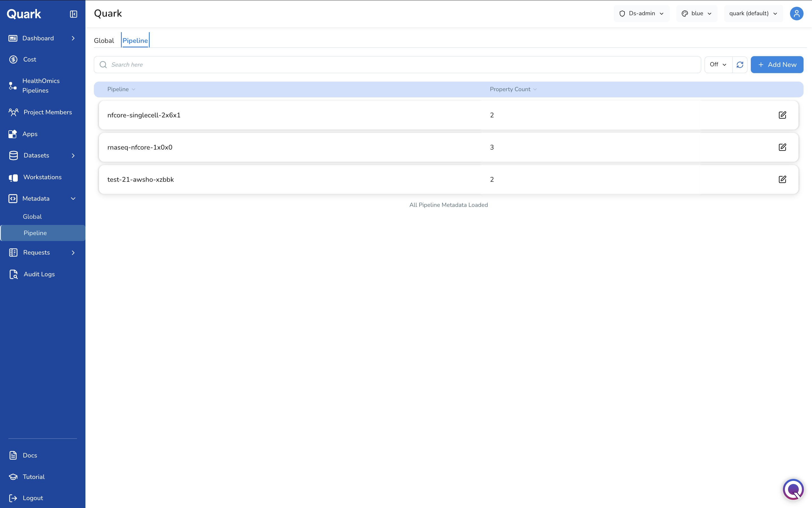Screen dimensions: 812x508
Task: Select the nfcore-singlecell-2x6x1 row name
Action: [x=144, y=115]
